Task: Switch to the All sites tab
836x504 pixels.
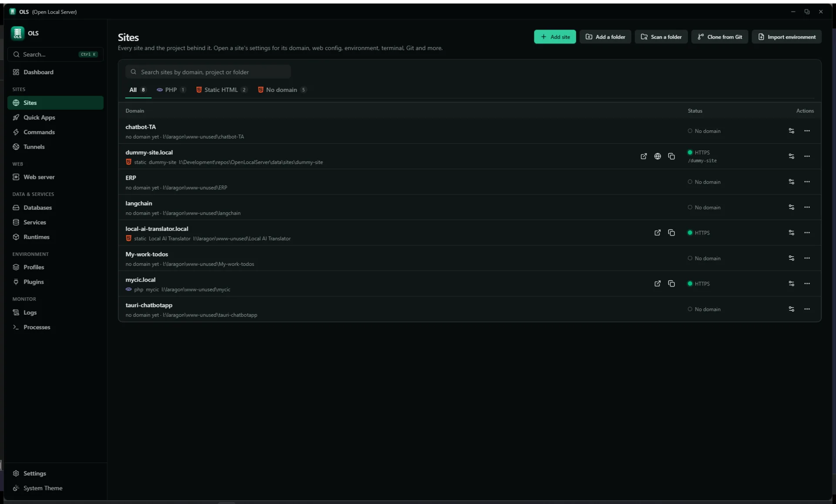Action: tap(138, 90)
